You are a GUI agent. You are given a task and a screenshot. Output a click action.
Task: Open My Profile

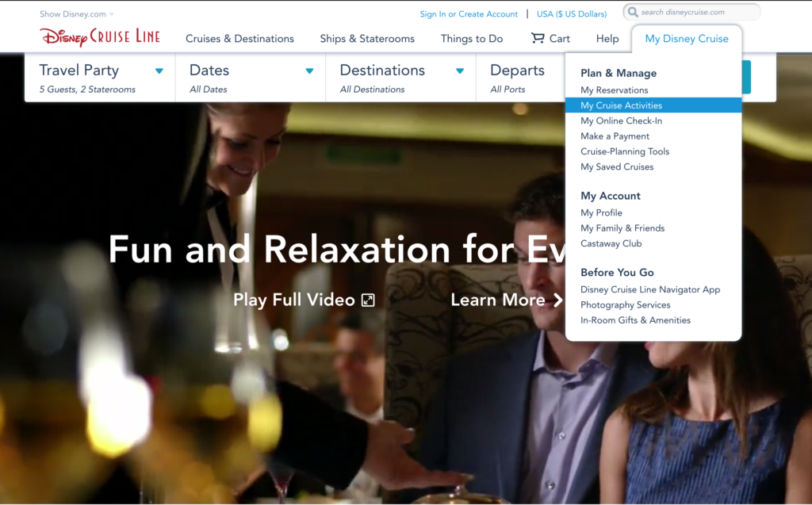pos(601,213)
